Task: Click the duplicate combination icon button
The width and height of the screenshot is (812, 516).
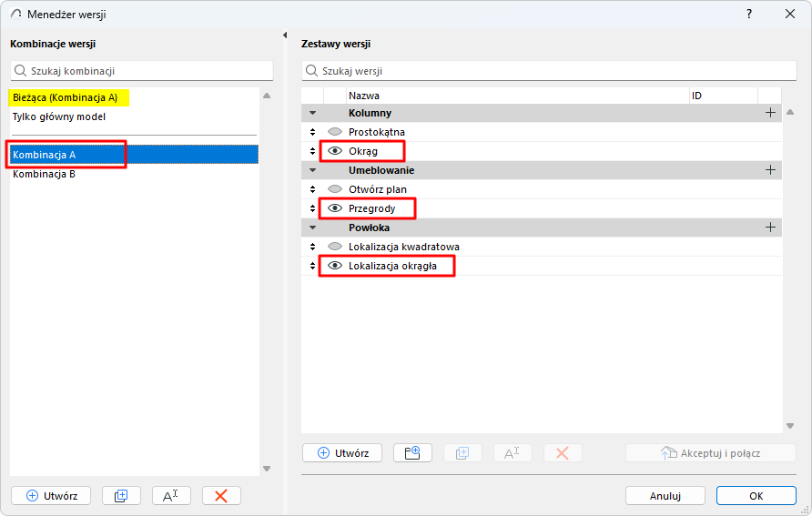Action: (x=121, y=496)
